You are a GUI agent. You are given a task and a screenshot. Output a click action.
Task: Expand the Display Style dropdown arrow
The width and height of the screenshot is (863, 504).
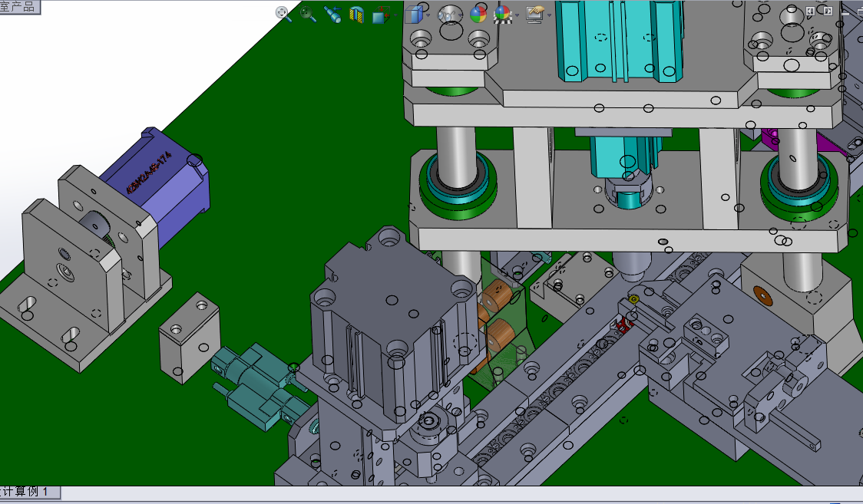pos(428,15)
